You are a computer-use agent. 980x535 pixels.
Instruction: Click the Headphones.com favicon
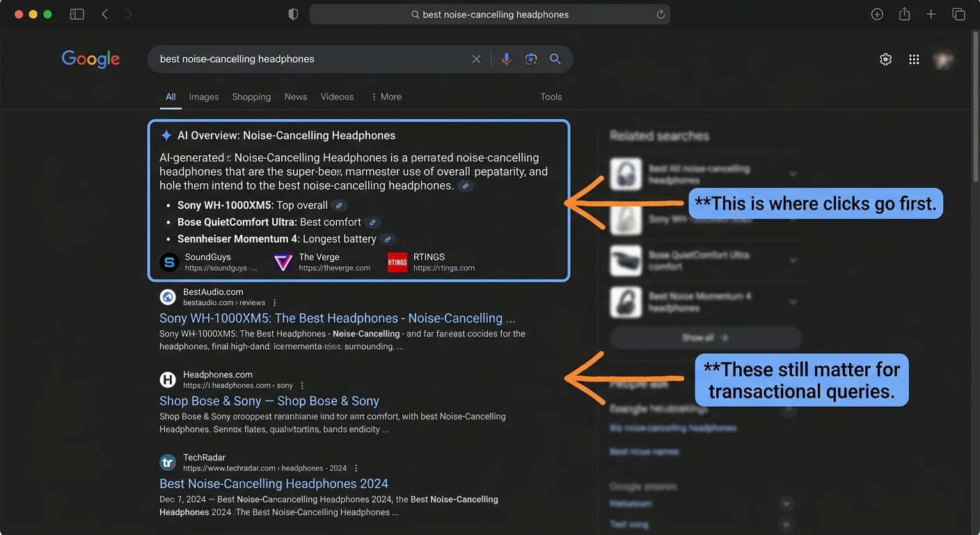coord(168,380)
